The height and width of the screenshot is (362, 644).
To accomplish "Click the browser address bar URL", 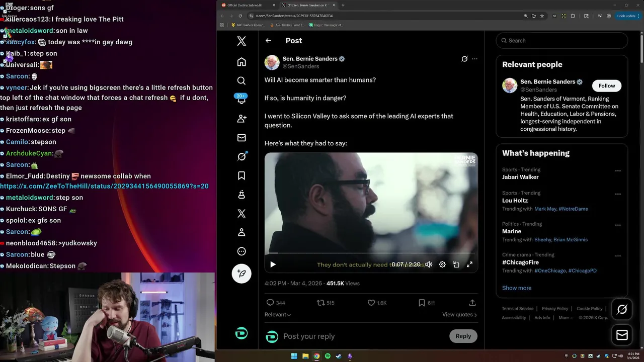I will (294, 16).
